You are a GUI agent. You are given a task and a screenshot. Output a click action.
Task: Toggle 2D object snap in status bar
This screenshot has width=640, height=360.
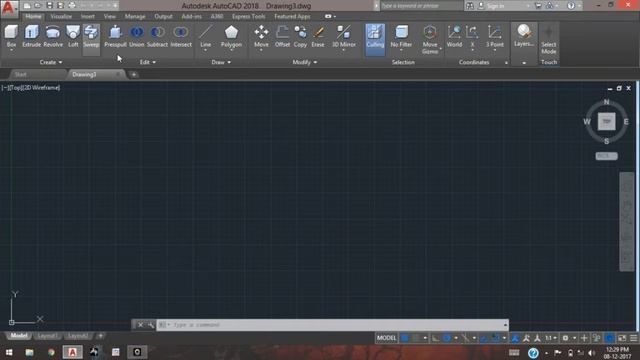[x=495, y=338]
